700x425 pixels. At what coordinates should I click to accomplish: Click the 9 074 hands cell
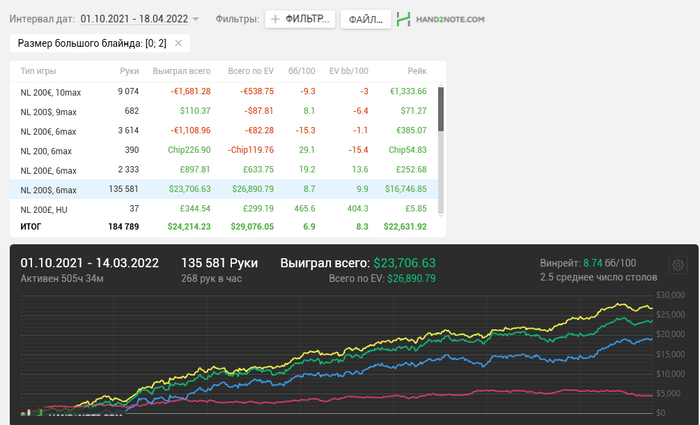click(x=128, y=92)
